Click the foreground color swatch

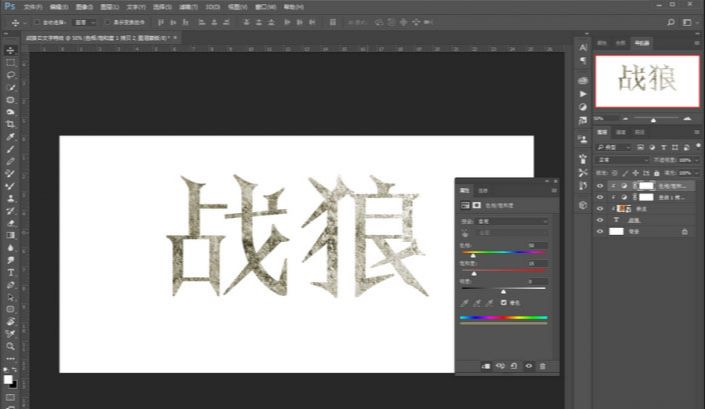8,379
